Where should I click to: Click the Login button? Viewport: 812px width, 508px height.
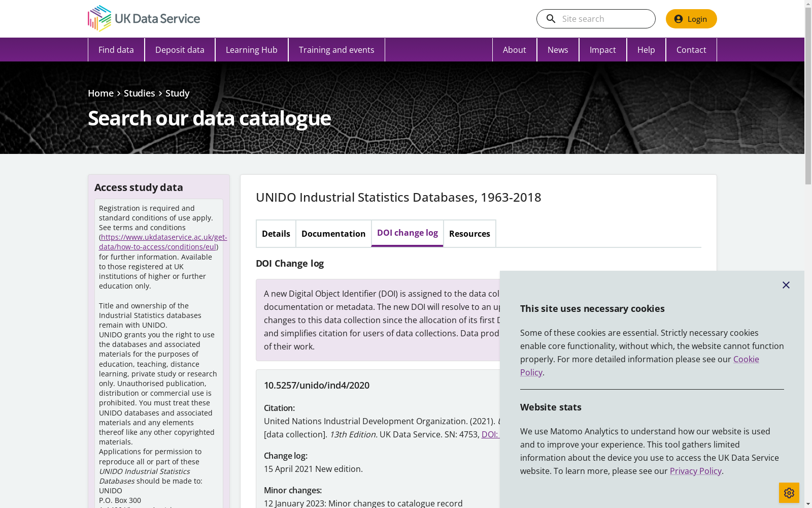(691, 19)
